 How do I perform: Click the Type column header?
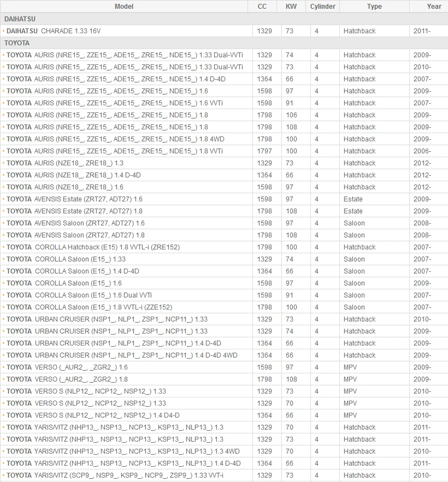pos(374,6)
